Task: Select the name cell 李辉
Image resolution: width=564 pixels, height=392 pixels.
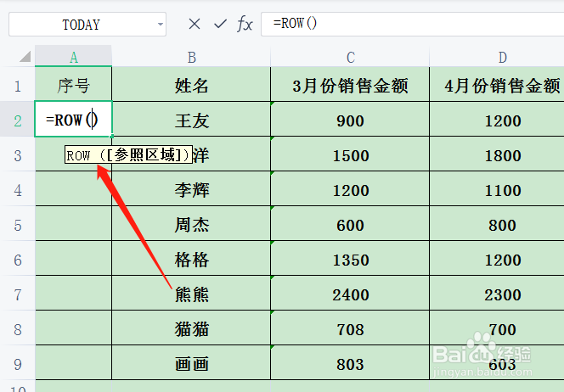Action: [191, 190]
